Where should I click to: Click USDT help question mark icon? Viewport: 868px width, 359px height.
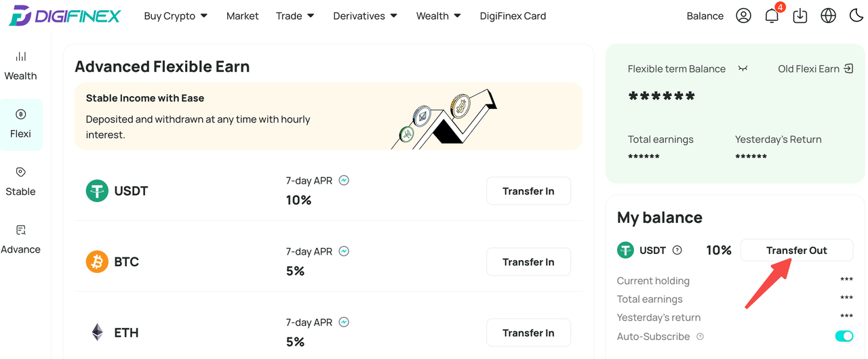coord(677,250)
